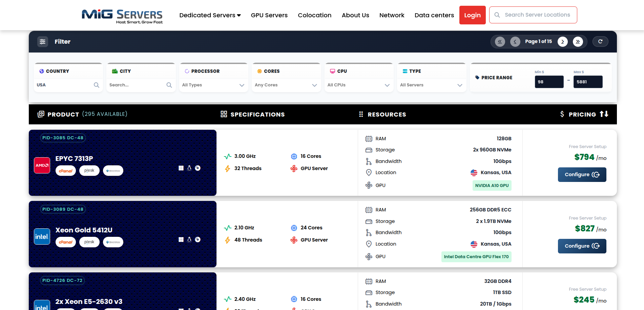The width and height of the screenshot is (644, 310).
Task: Click the refresh/reset filter icon
Action: [600, 41]
